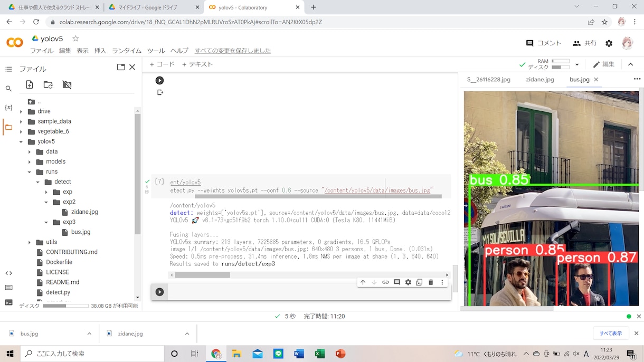Select zidane.jpg in file tree
This screenshot has width=644, height=362.
[x=84, y=212]
